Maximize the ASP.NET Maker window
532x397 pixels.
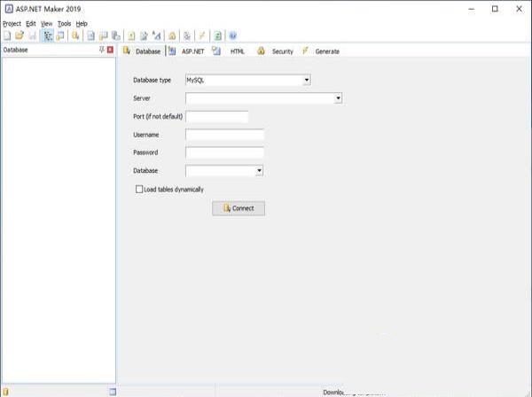[x=495, y=9]
